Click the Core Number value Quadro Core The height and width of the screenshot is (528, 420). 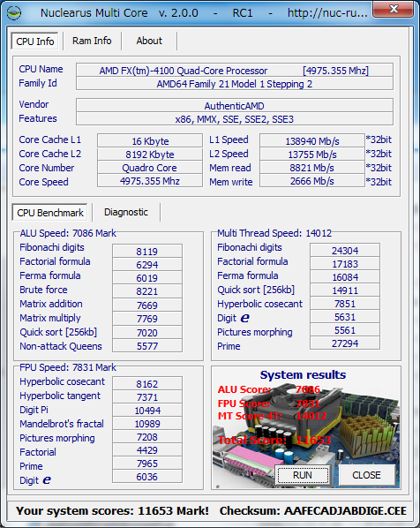pyautogui.click(x=150, y=168)
